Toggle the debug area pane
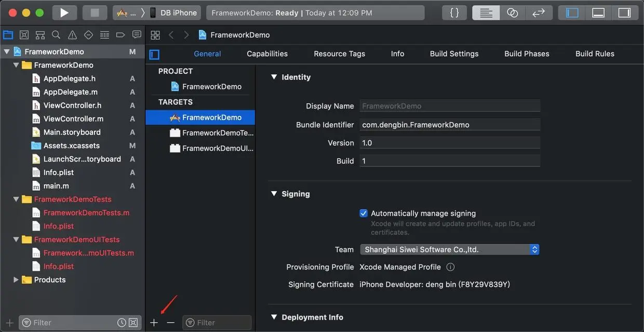 pyautogui.click(x=598, y=13)
